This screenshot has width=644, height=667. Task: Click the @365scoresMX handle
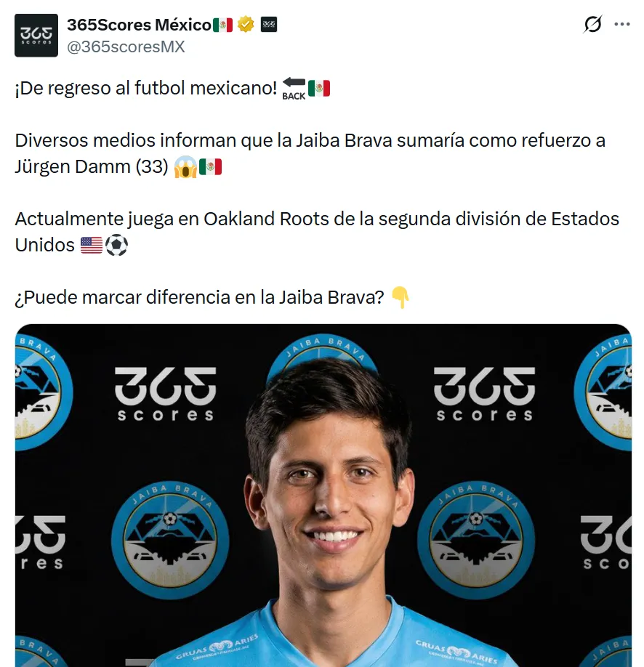point(126,47)
